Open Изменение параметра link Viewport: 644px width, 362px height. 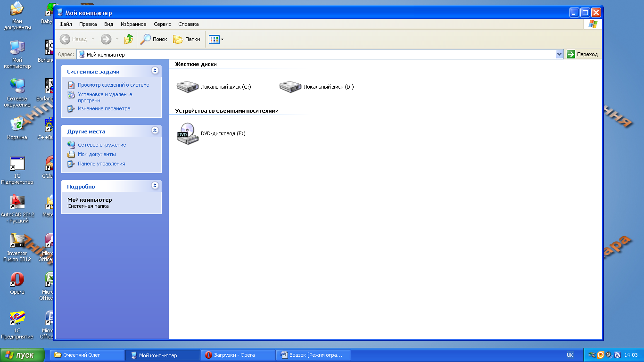tap(104, 108)
